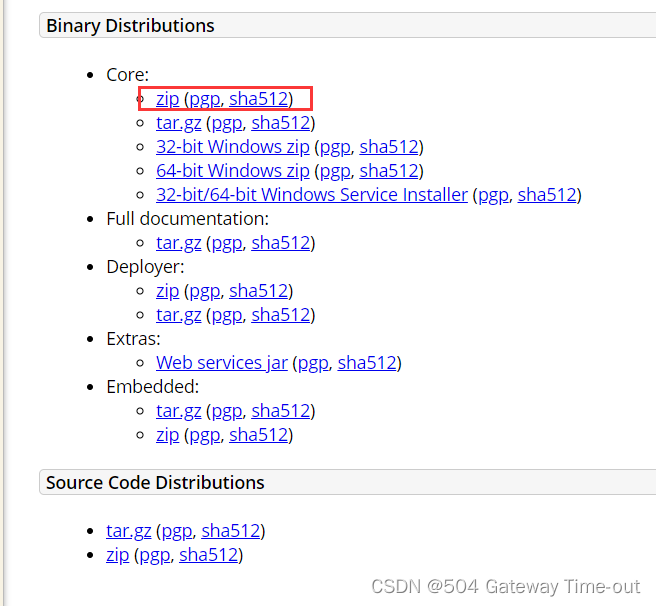Download the 64-bit Windows zip
This screenshot has height=606, width=656.
coord(232,171)
